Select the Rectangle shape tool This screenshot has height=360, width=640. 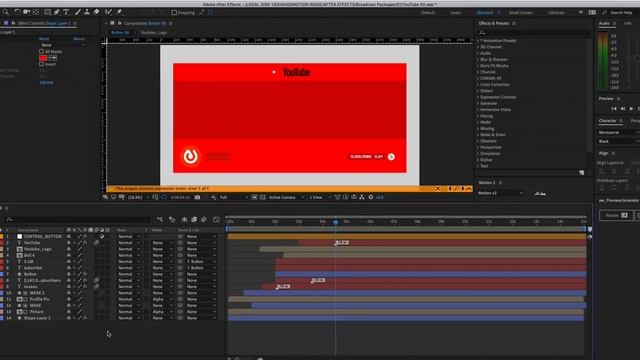(x=47, y=12)
